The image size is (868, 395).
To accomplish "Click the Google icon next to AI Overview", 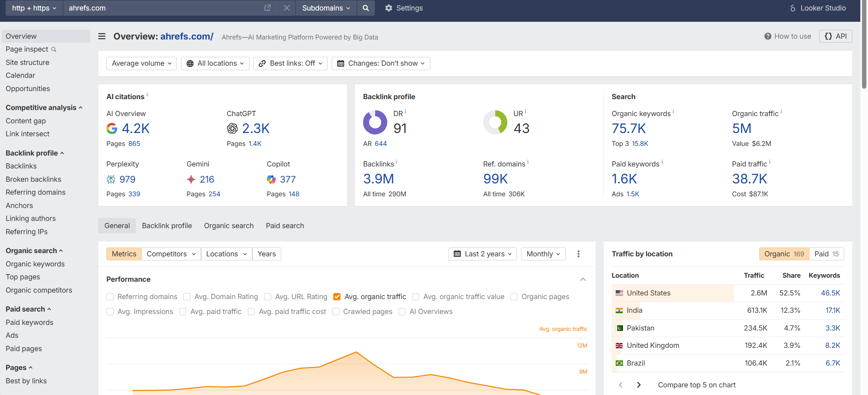I will 112,128.
